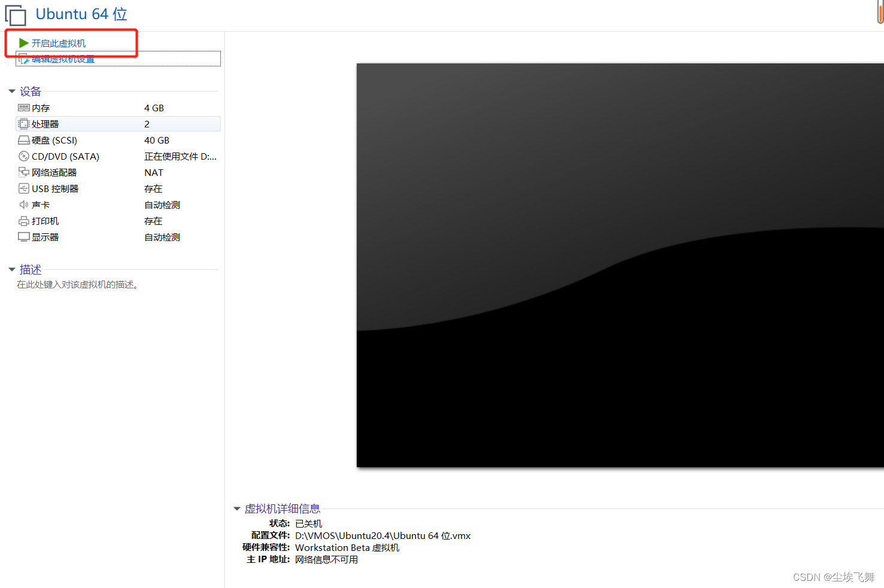Select the CD/DVD (SATA) device label
Screen dimensions: 884x588
(x=66, y=156)
